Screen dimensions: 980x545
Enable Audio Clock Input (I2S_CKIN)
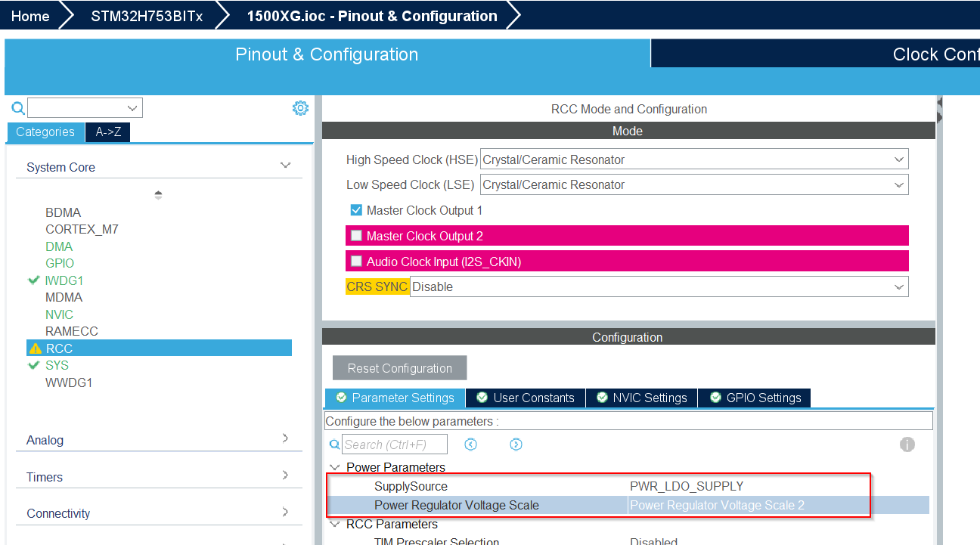click(x=355, y=261)
